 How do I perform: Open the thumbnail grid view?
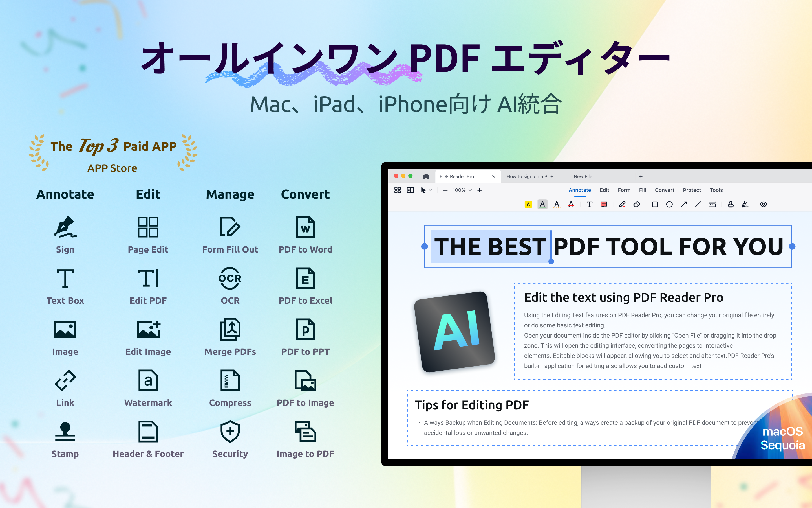coord(397,190)
